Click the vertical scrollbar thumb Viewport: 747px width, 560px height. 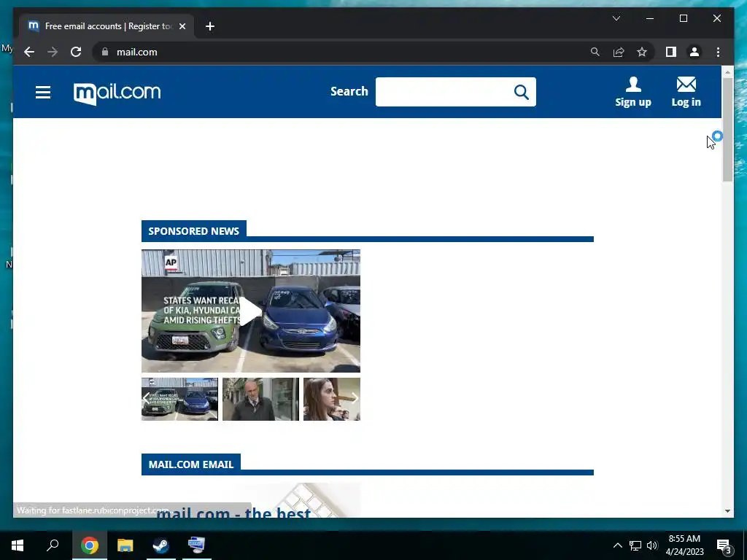[727, 130]
